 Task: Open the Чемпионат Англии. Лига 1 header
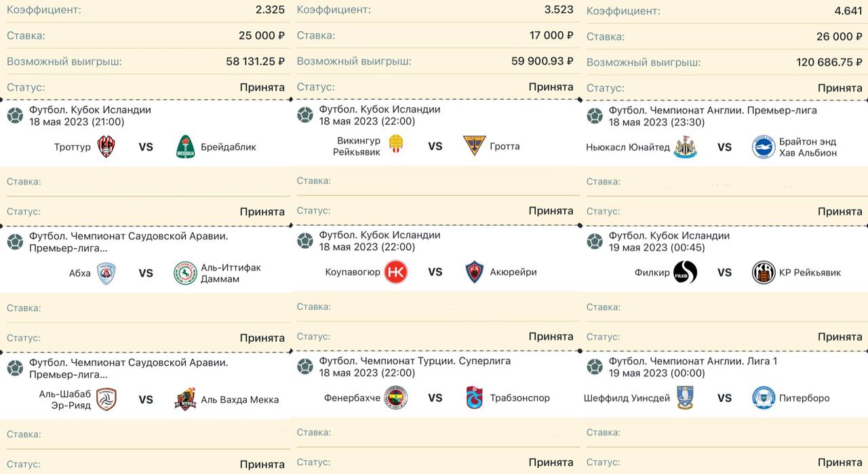point(693,361)
